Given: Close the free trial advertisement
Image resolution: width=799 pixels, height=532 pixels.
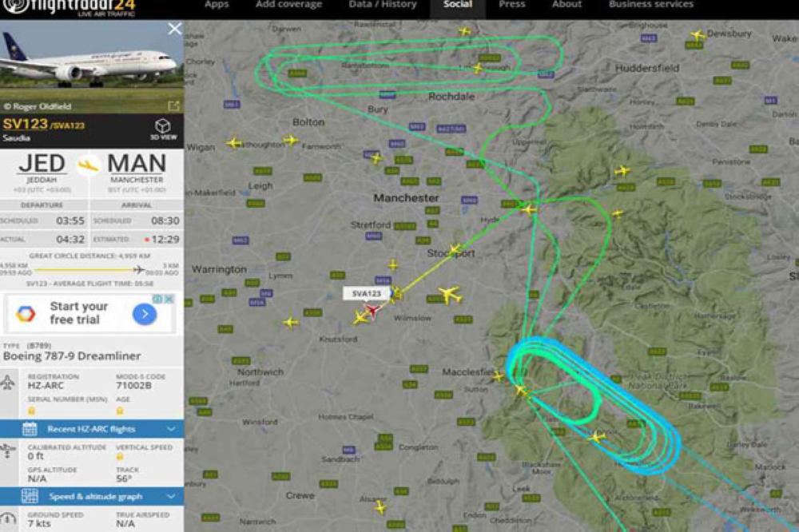Looking at the screenshot, I should [169, 299].
